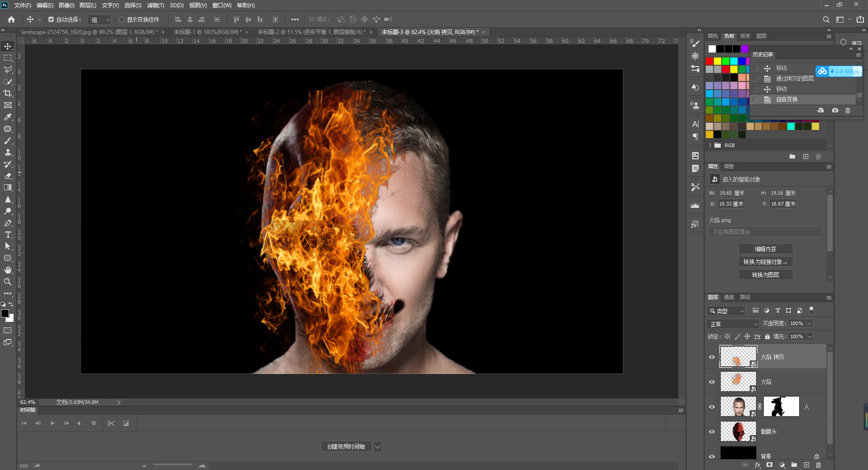The image size is (868, 470).
Task: Select the Clone Stamp tool
Action: coord(8,152)
